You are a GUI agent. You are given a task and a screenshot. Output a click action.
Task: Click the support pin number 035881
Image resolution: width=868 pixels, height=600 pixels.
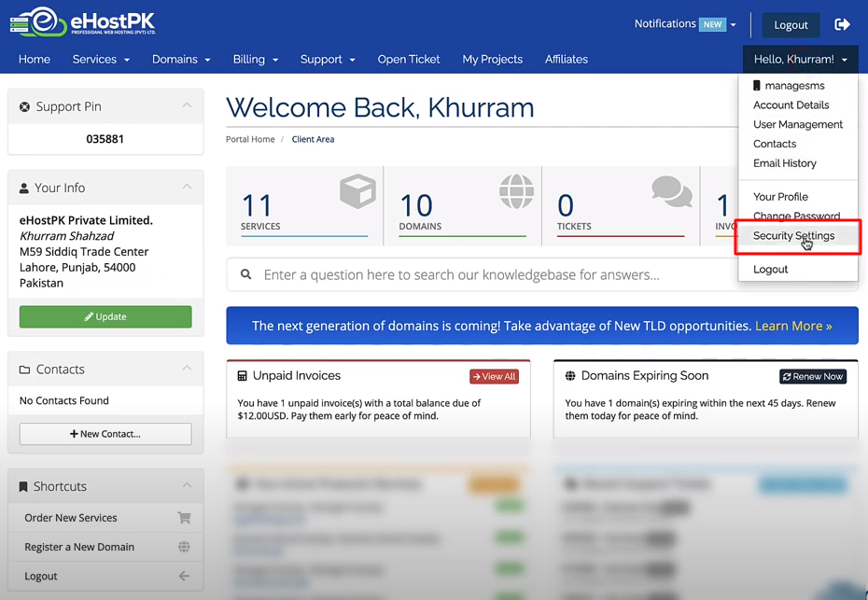pyautogui.click(x=105, y=139)
